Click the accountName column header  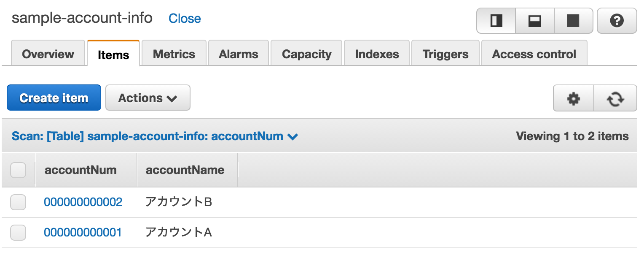[x=185, y=170]
